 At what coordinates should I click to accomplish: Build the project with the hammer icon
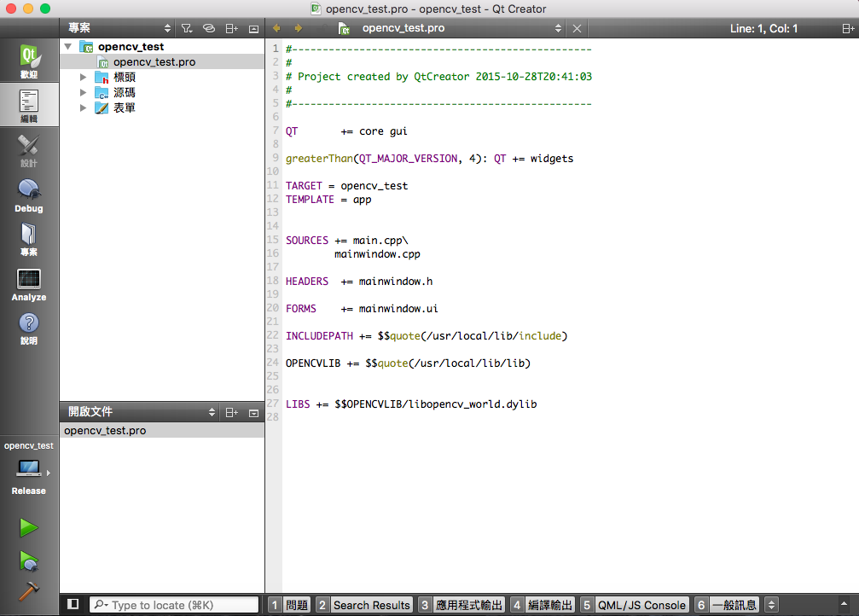28,590
